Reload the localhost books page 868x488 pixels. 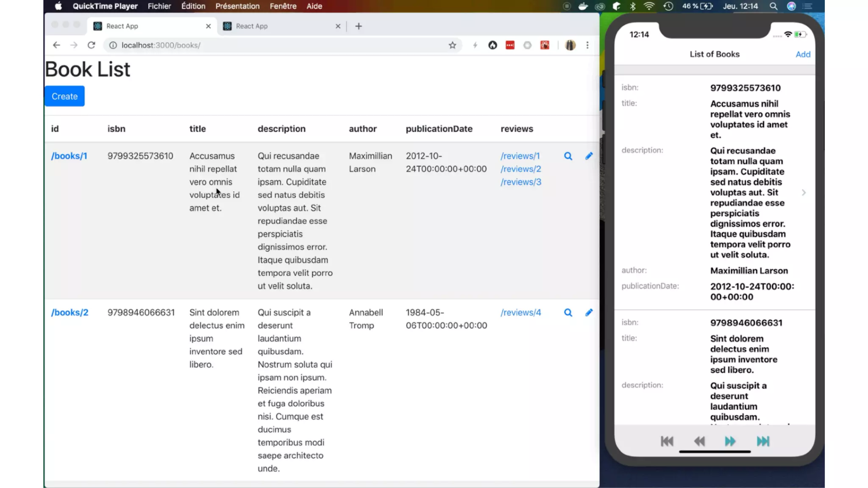point(91,45)
